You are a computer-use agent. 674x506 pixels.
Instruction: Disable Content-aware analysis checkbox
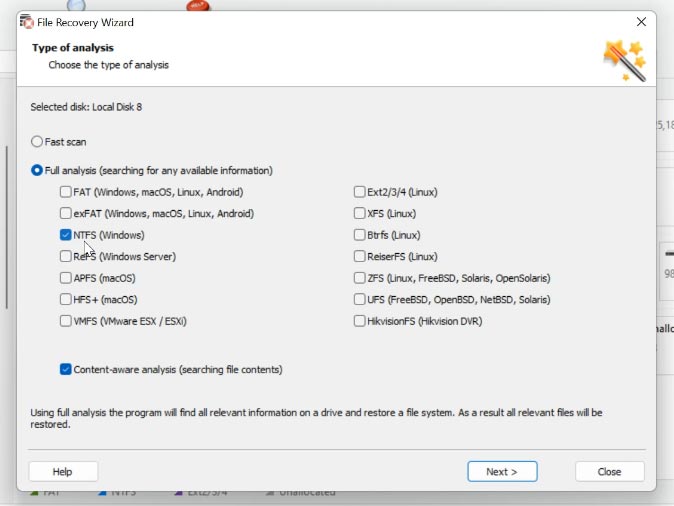coord(65,369)
